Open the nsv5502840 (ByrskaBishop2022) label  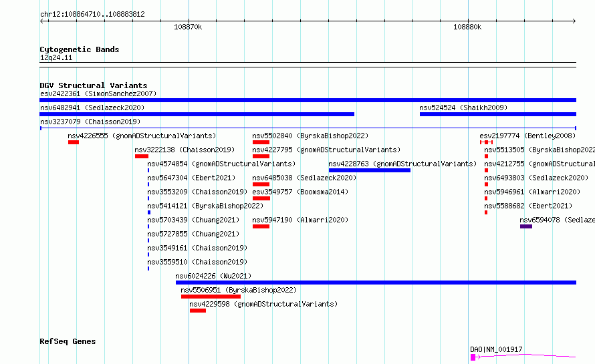[310, 136]
